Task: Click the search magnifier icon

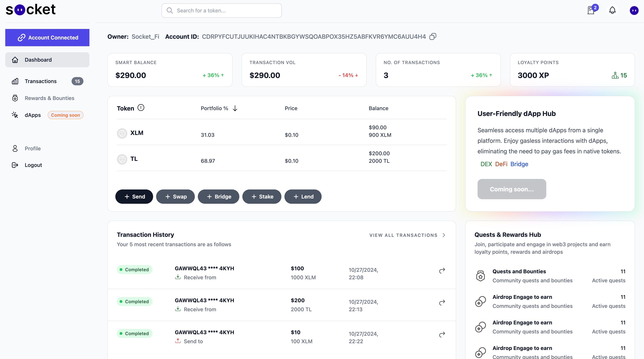Action: coord(170,11)
